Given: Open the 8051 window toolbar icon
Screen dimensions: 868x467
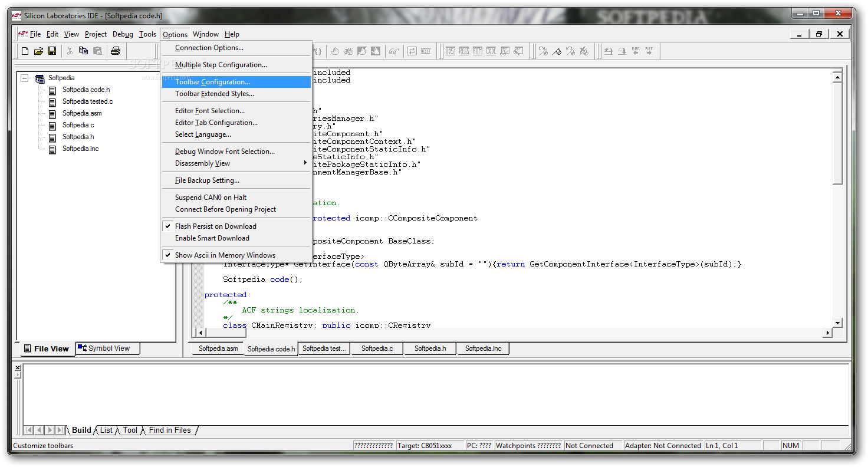Looking at the screenshot, I should point(451,51).
